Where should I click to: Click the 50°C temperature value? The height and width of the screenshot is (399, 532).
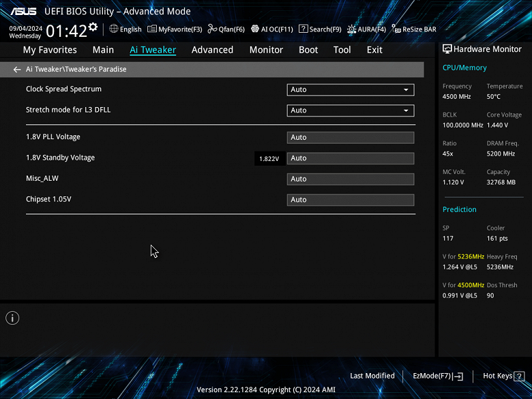(494, 97)
